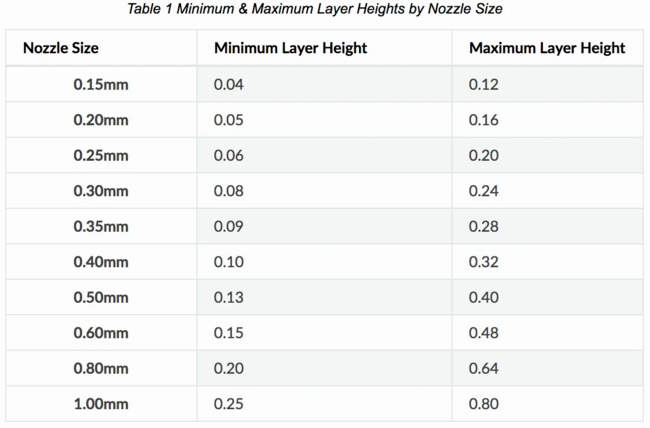Click maximum layer height value 0.80
Screen dimensions: 650x428
[484, 404]
